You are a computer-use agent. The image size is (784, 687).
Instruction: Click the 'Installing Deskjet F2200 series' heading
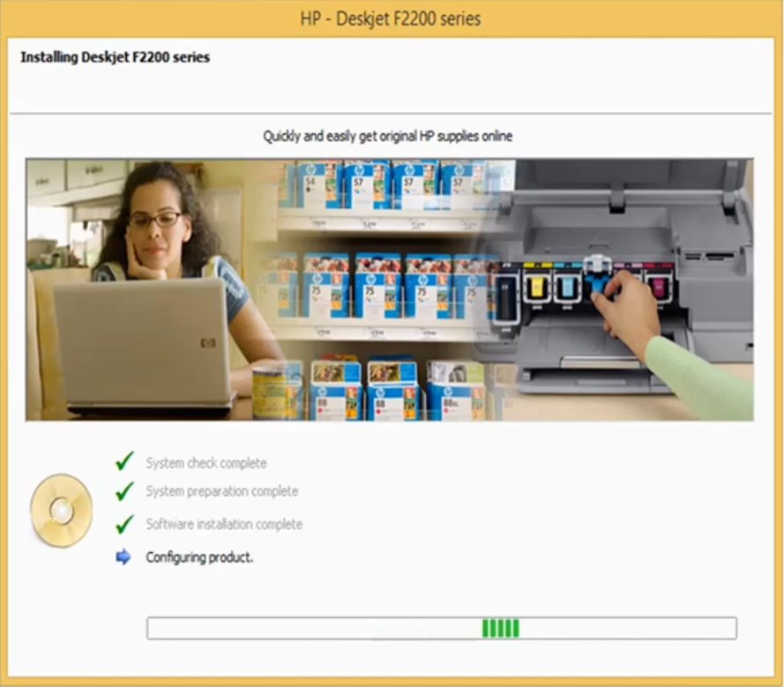115,57
